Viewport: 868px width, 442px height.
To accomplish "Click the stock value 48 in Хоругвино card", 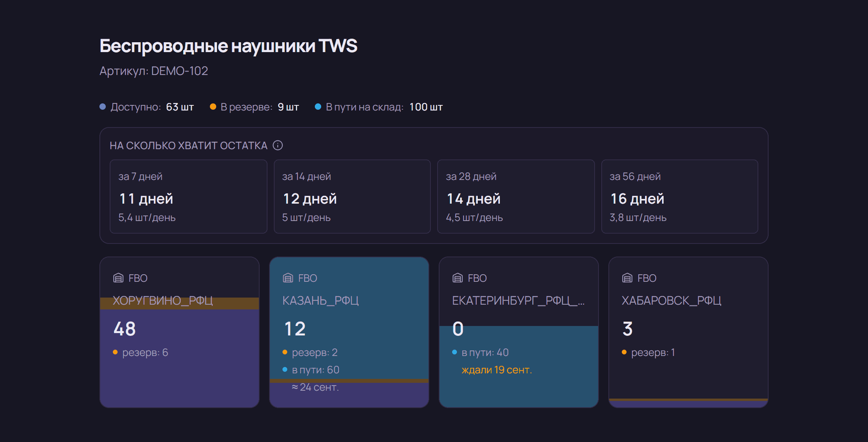I will point(125,329).
